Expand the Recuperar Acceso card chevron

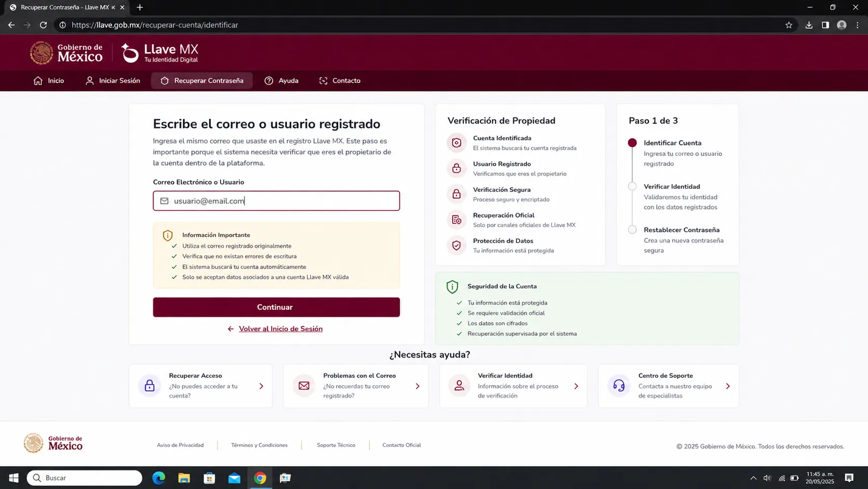coord(261,386)
